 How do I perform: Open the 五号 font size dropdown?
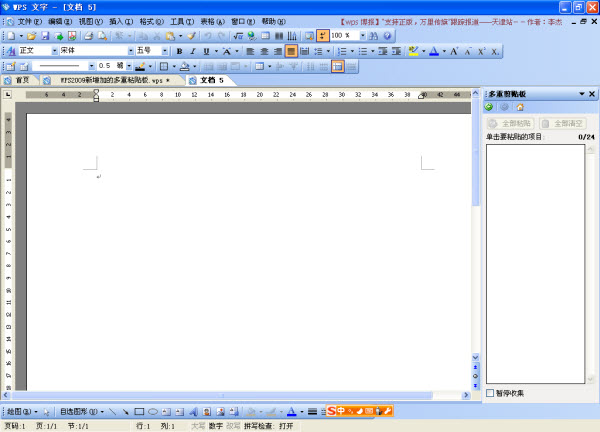(164, 50)
